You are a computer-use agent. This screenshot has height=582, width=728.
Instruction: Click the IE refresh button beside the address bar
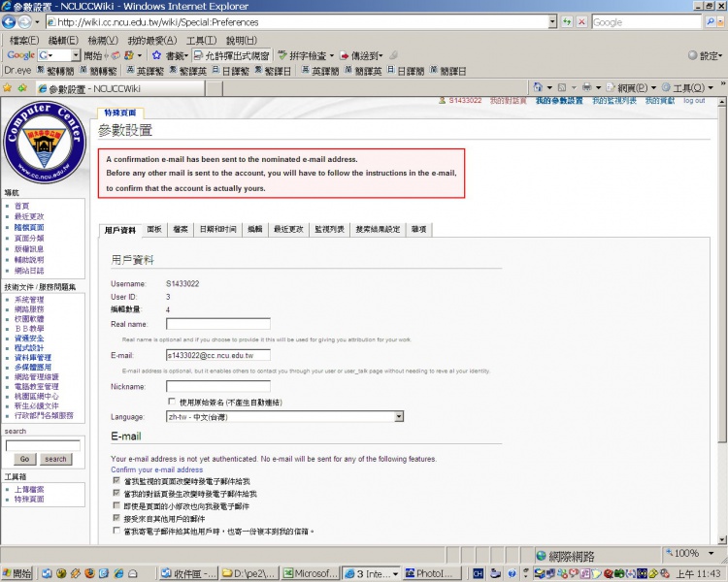(566, 21)
